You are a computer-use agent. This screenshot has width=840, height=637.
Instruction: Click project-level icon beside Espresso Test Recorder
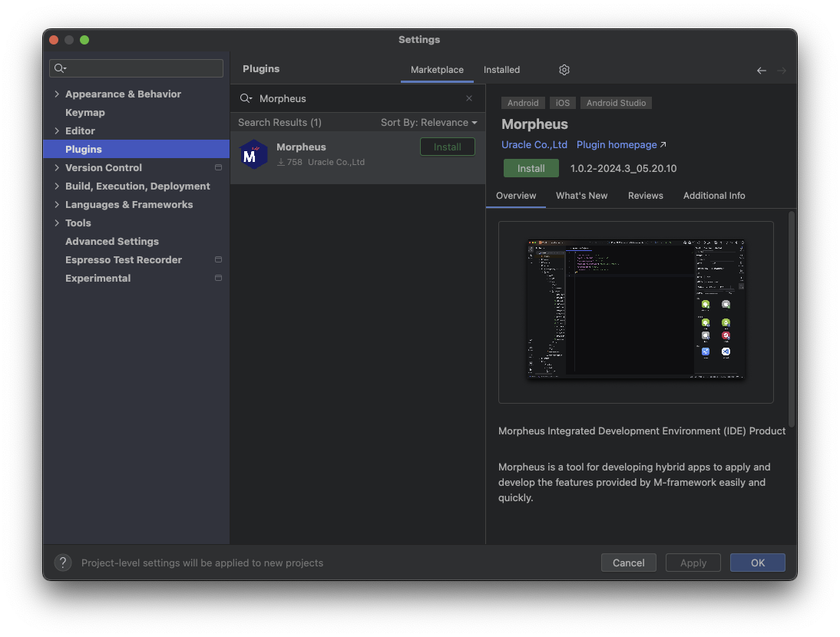218,259
